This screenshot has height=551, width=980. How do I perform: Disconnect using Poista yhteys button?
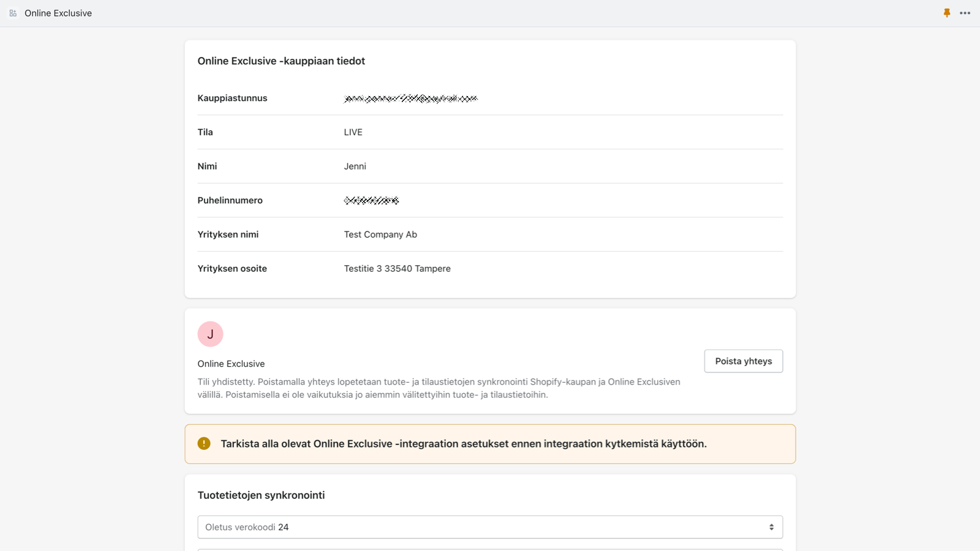click(x=744, y=361)
